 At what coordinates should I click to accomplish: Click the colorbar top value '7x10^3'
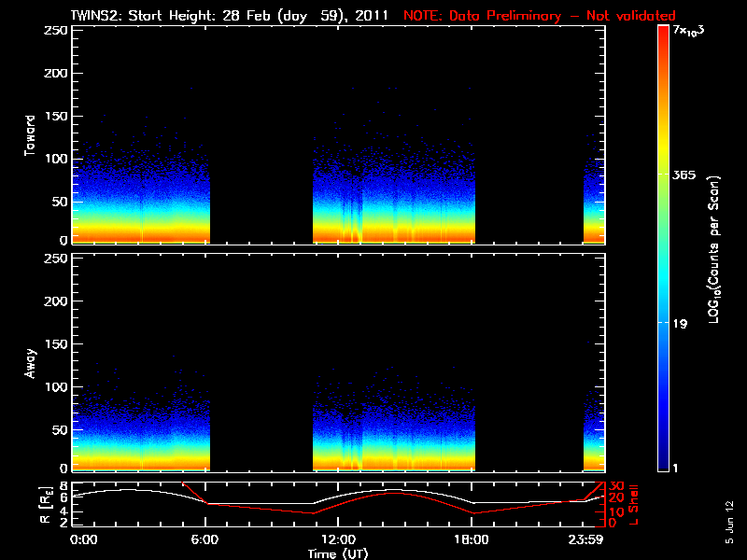689,31
